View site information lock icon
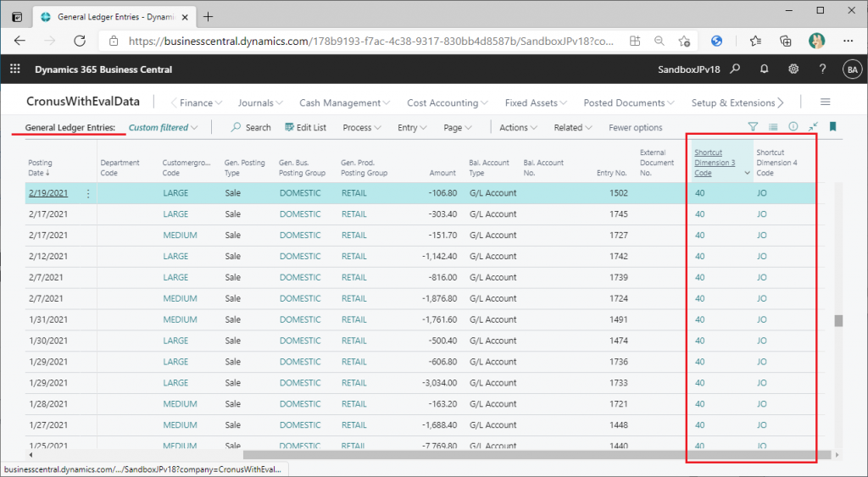The height and width of the screenshot is (477, 868). coord(114,41)
